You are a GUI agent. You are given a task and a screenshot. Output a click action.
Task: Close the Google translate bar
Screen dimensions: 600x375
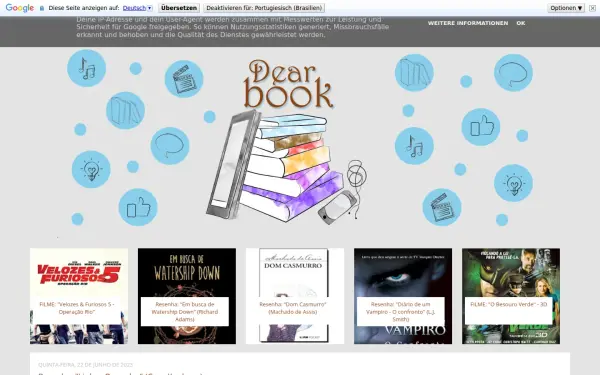point(592,8)
